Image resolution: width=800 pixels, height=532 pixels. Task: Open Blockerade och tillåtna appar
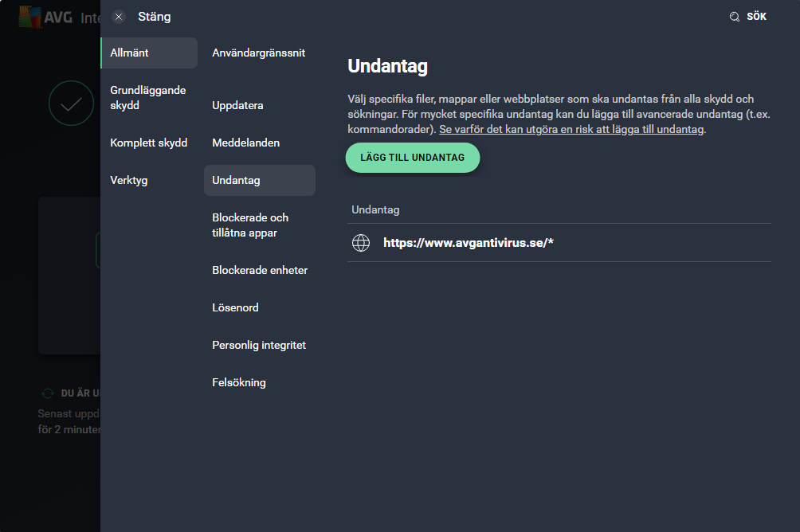pos(250,225)
